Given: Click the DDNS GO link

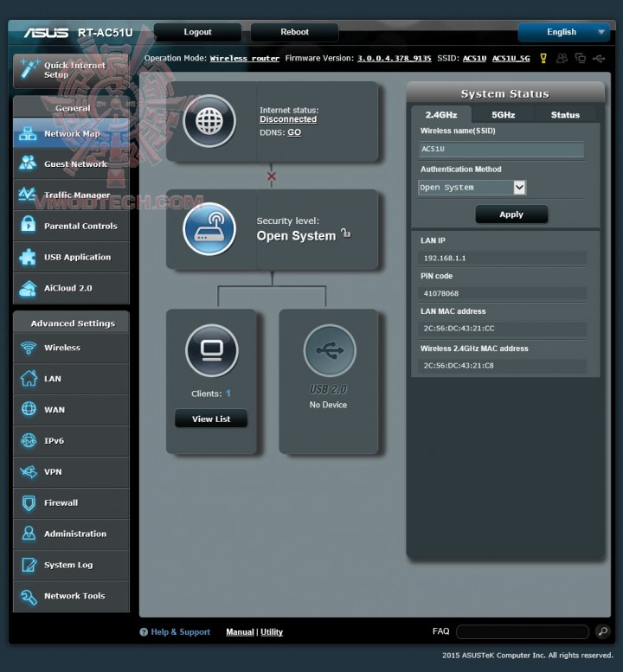Looking at the screenshot, I should [x=294, y=132].
